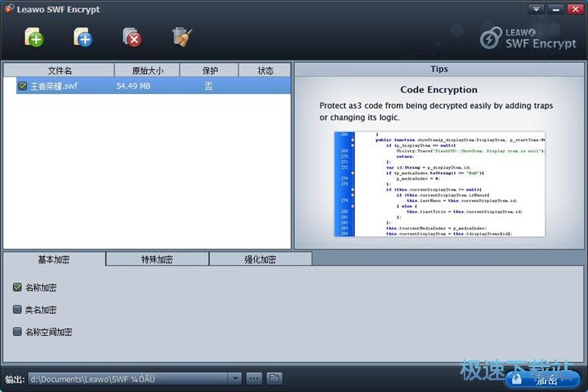Remove selected file with red X icon
The image size is (588, 392).
(x=132, y=37)
